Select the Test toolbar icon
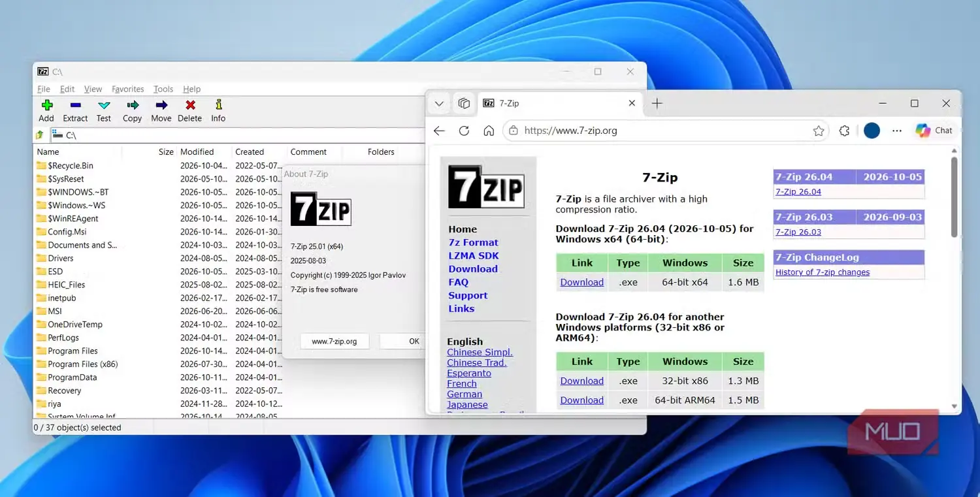Image resolution: width=980 pixels, height=497 pixels. (104, 110)
